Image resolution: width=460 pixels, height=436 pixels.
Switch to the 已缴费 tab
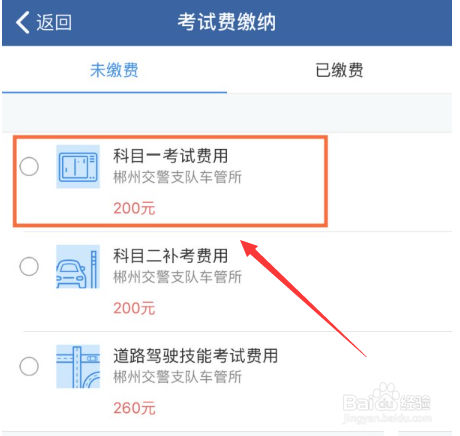[339, 70]
